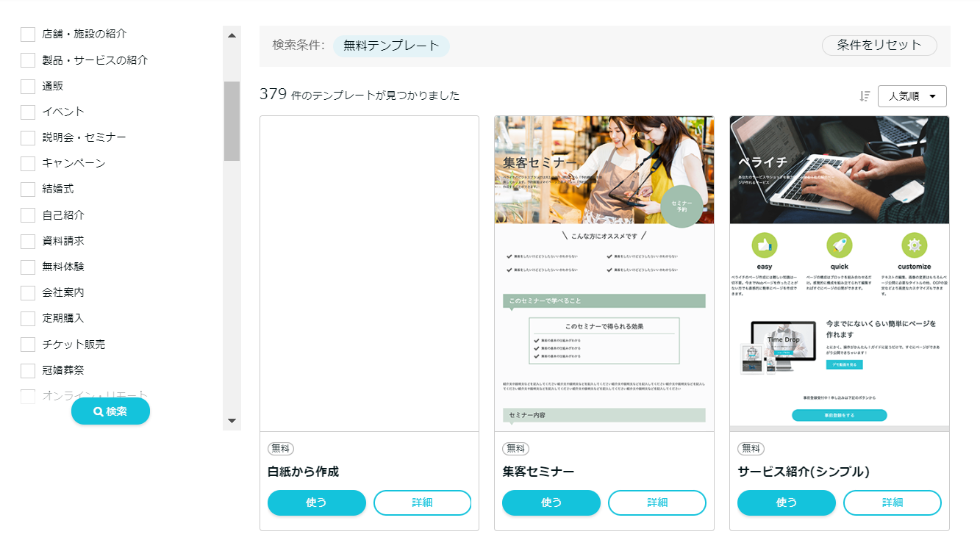Screen dimensions: 980x537
Task: Click the 379 件 results count text
Action: pos(360,95)
